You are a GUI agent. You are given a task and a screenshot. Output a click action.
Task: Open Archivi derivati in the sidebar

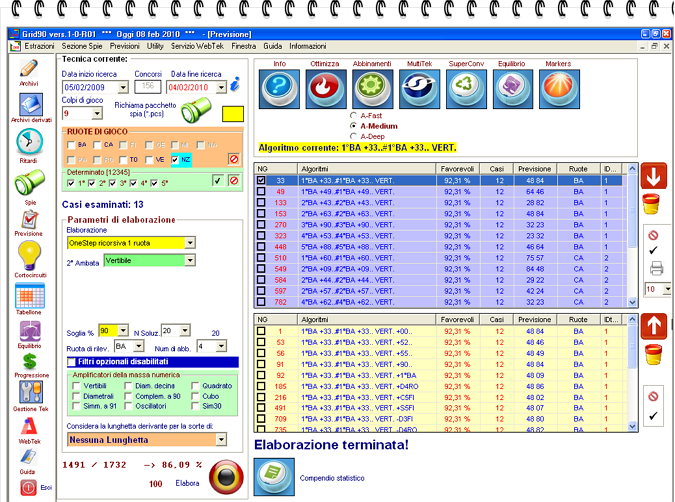[30, 105]
